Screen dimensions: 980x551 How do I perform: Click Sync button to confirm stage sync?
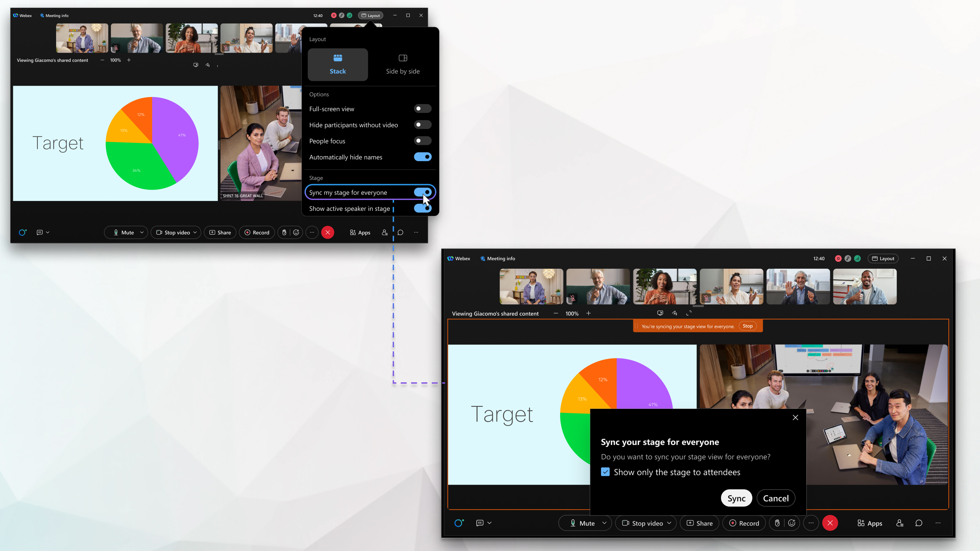(736, 498)
